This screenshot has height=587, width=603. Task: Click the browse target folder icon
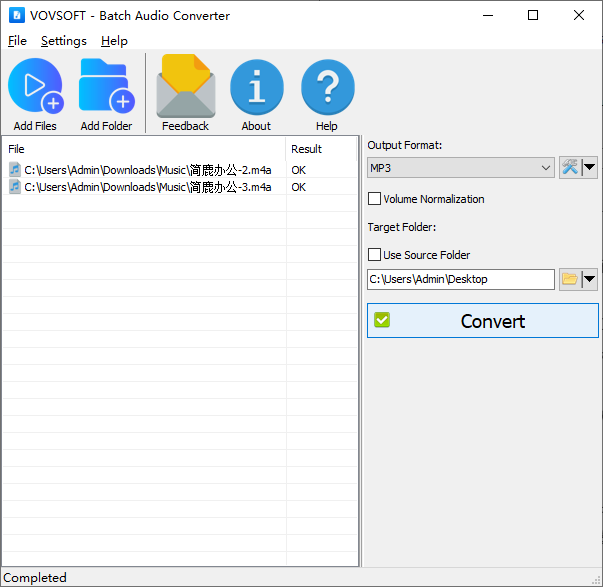click(570, 279)
